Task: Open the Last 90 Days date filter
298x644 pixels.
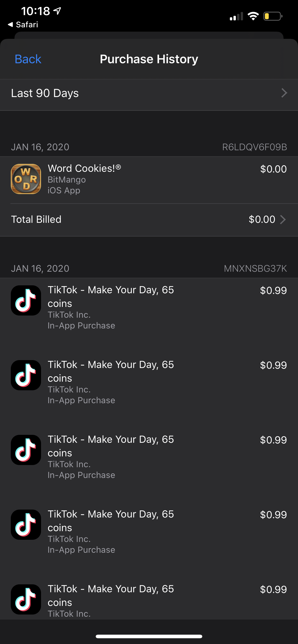Action: pos(45,93)
